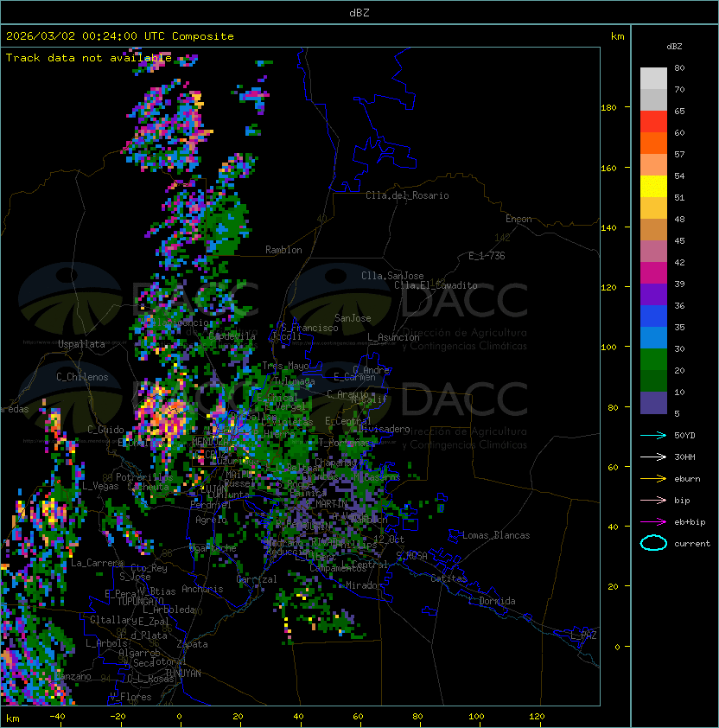
Task: Click the yellow eburn arrow icon
Action: click(x=653, y=479)
